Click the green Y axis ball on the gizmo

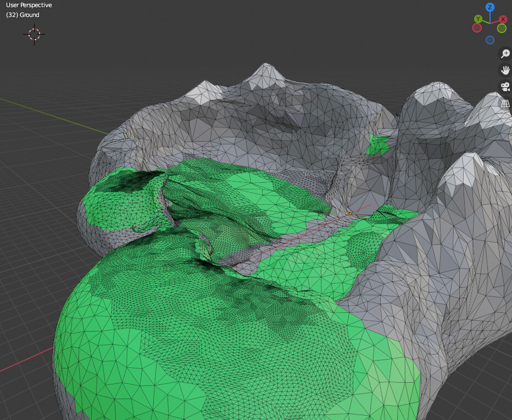478,18
